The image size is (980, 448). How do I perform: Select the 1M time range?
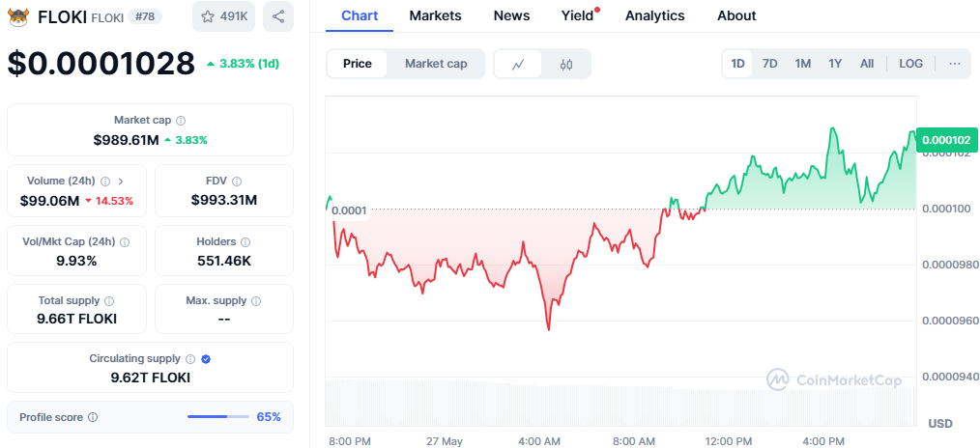click(802, 64)
